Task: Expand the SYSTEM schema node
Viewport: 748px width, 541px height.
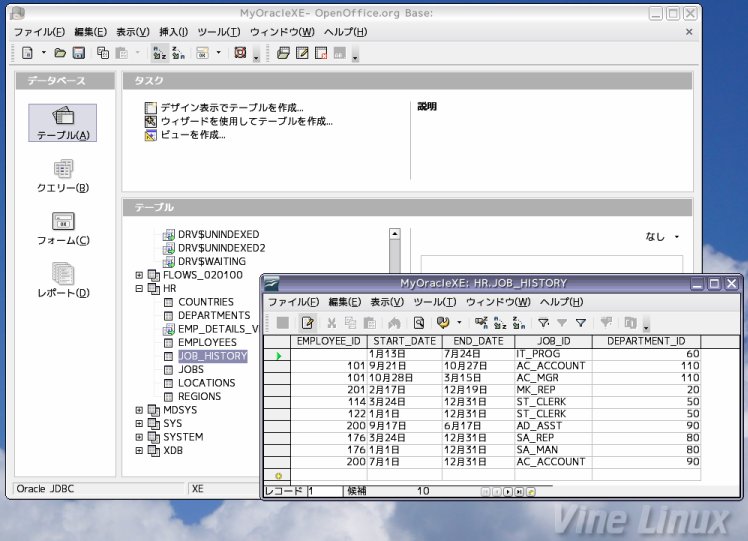Action: point(139,437)
